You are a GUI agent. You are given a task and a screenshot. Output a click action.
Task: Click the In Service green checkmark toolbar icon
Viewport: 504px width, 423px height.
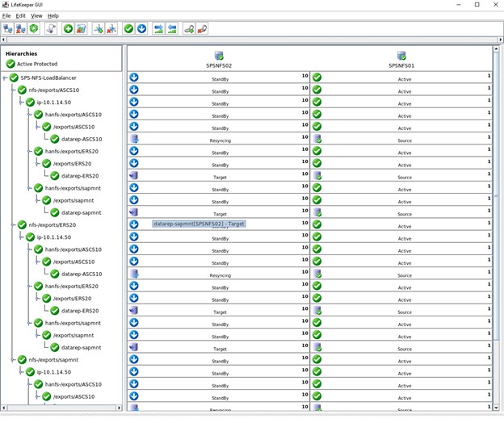coord(128,28)
